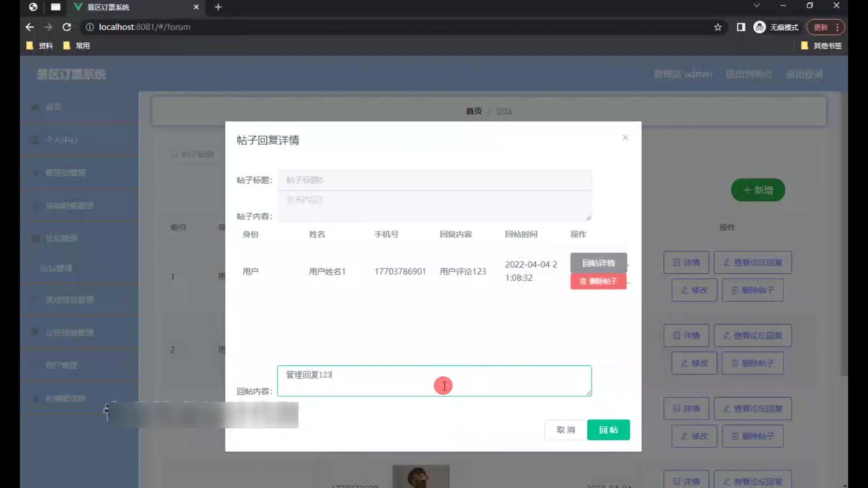The image size is (868, 488).
Task: Bookmark the page with the star icon
Action: point(718,27)
